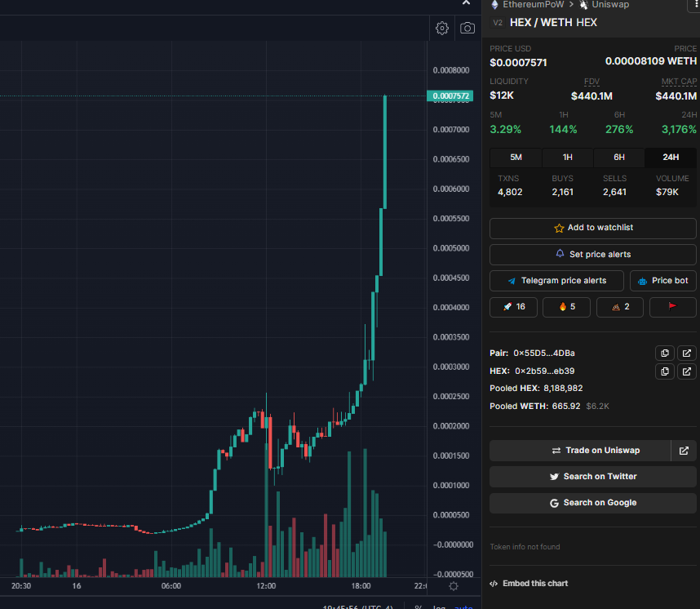Vote with the poop reaction (2)
Viewport: 700px width, 609px height.
point(620,307)
